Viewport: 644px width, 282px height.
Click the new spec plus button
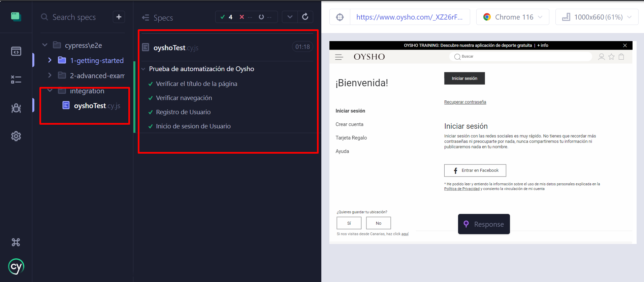[119, 17]
